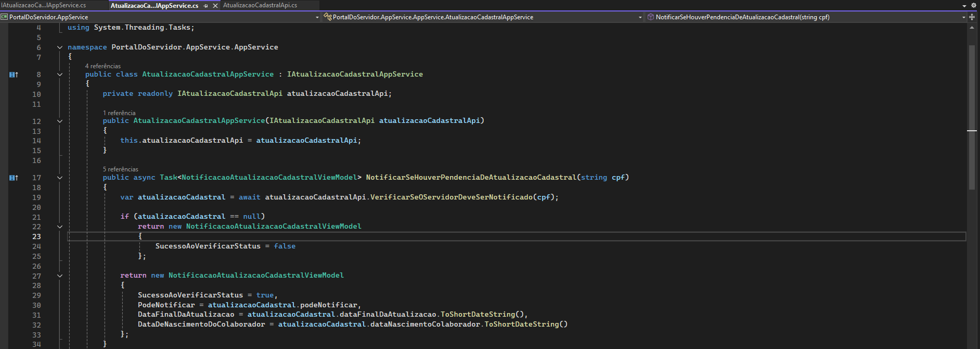Open the types dropdown arrow for AtualizacaoCadastralAppService
This screenshot has width=980, height=349.
640,17
